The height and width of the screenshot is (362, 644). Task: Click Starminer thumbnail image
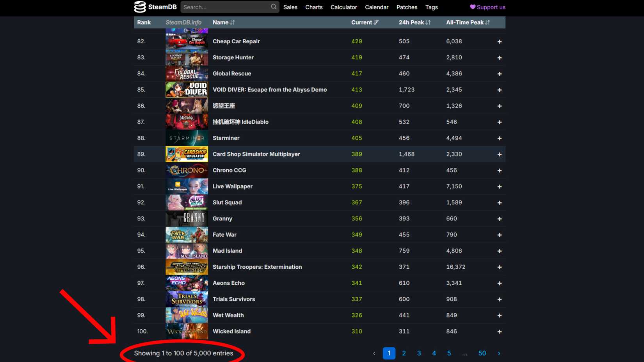[x=187, y=138]
